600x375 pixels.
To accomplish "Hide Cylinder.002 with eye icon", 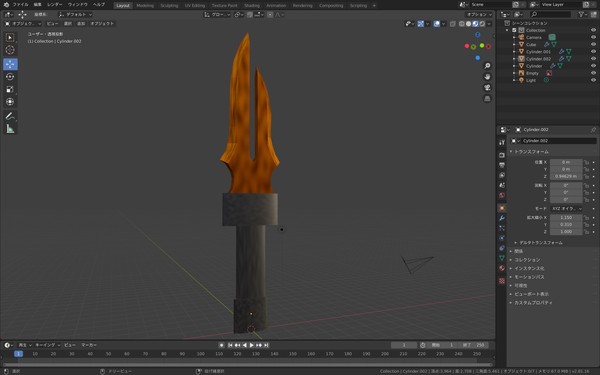I will 593,59.
